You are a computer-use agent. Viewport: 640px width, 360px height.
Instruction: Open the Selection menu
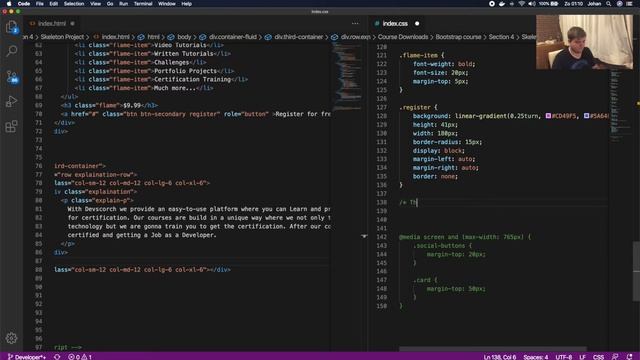tap(74, 4)
